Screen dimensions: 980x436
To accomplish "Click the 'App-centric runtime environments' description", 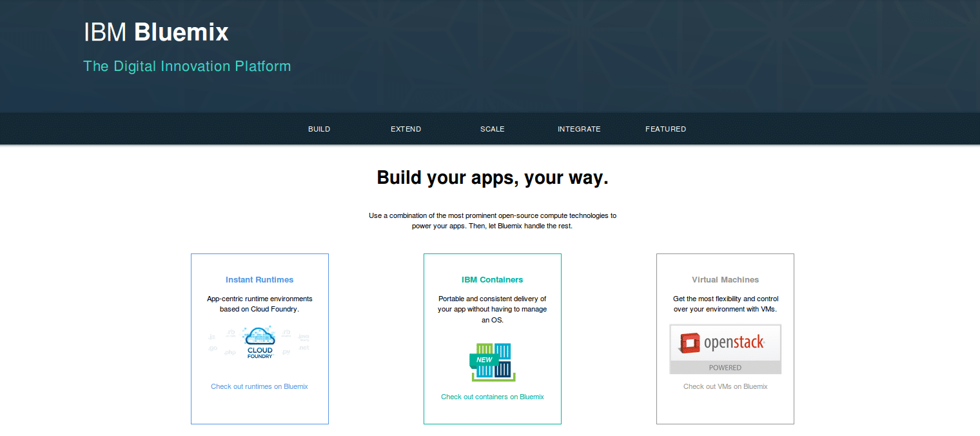I will [259, 304].
